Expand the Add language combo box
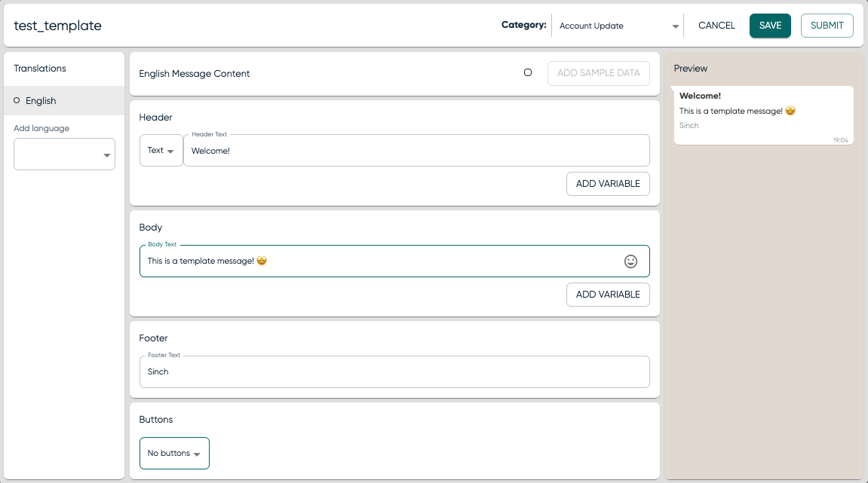This screenshot has width=868, height=483. (x=64, y=154)
